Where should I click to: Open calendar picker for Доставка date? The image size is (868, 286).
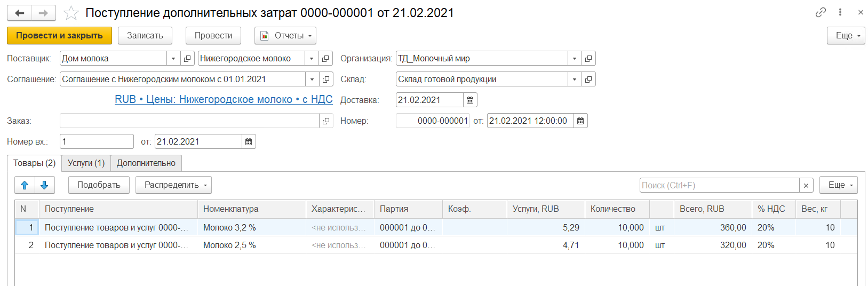[x=470, y=100]
